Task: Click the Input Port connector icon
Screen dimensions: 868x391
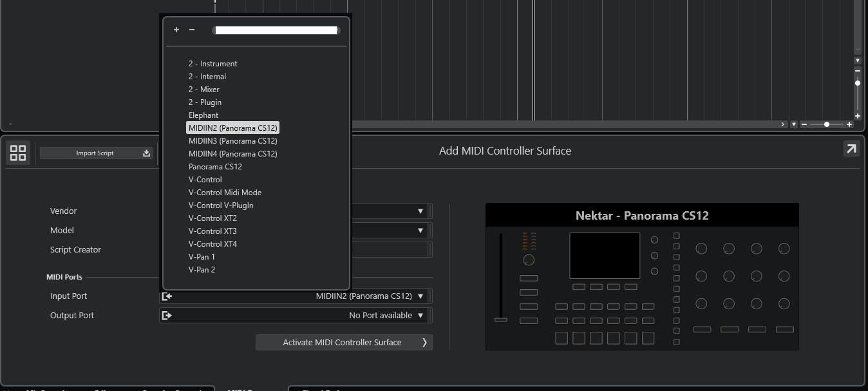Action: [x=167, y=296]
